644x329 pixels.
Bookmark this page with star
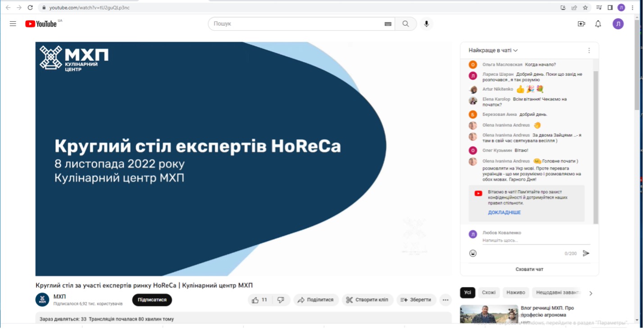click(585, 7)
